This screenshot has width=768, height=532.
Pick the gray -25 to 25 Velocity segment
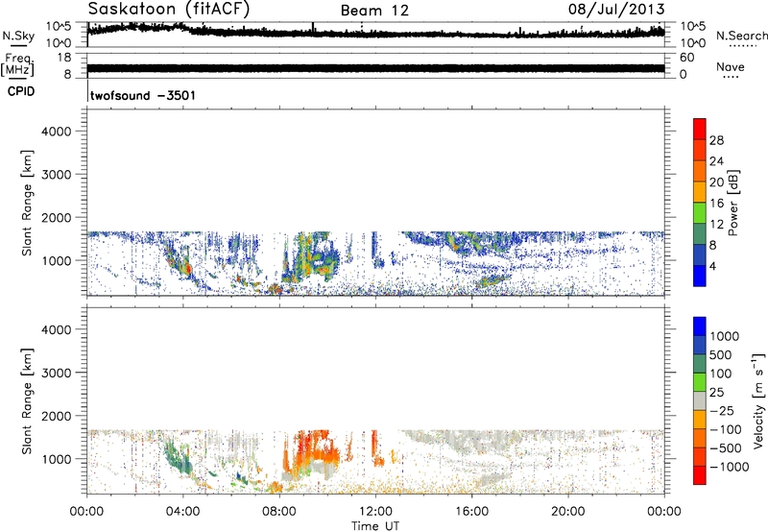click(700, 400)
